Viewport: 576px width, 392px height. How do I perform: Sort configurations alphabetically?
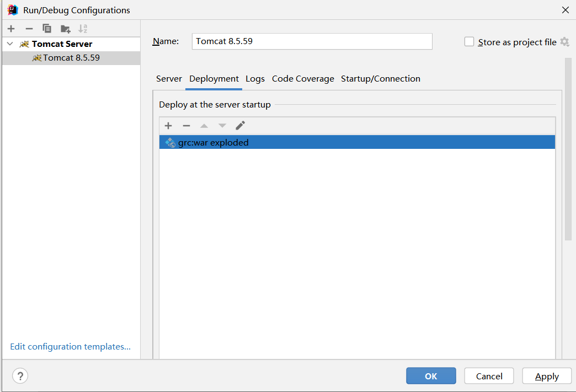tap(83, 29)
